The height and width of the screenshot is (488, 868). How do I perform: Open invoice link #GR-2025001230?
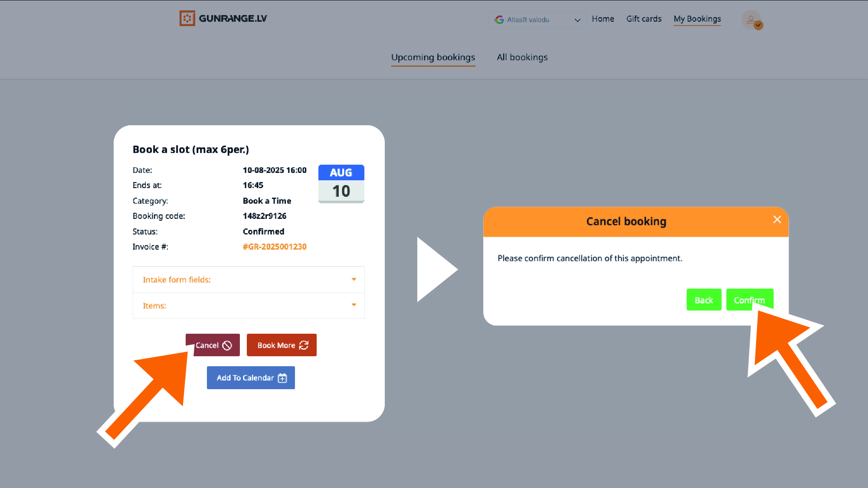click(x=274, y=247)
